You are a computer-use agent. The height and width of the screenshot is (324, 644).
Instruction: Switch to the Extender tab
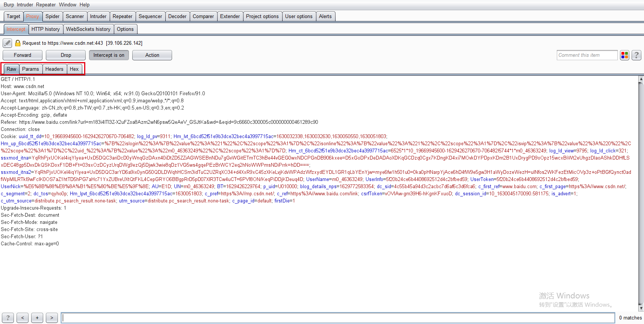[230, 16]
